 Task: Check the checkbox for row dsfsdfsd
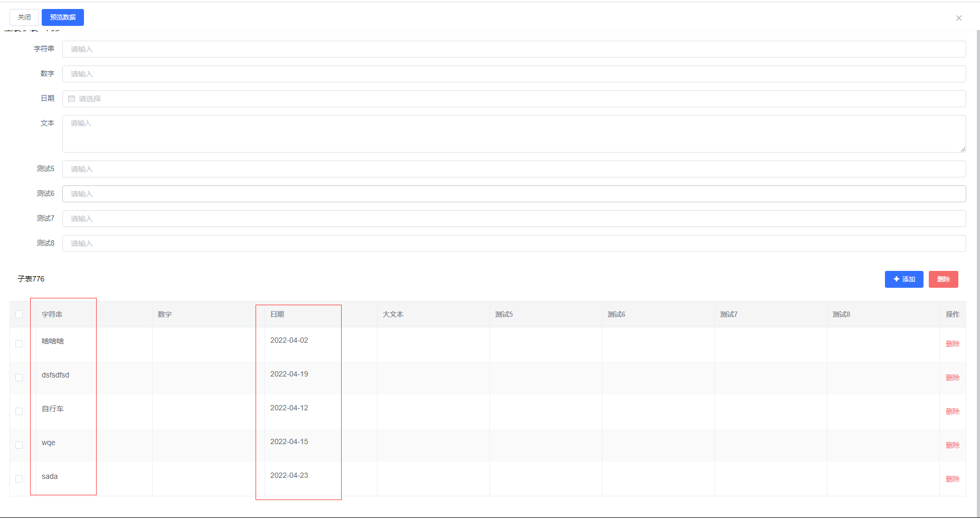coord(20,378)
